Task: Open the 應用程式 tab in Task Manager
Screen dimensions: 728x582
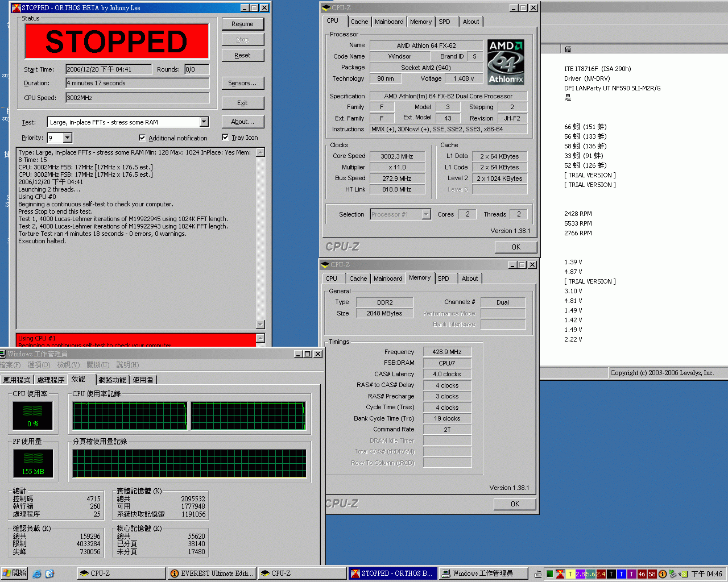Action: (16, 380)
